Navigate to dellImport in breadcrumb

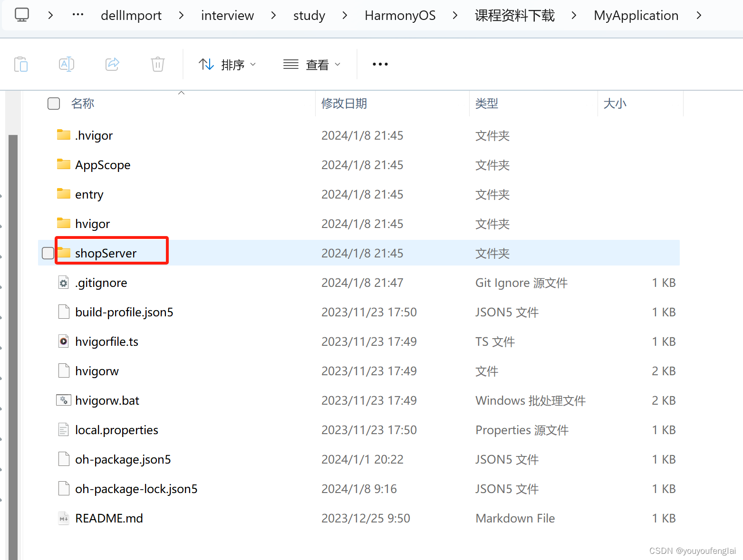point(131,15)
